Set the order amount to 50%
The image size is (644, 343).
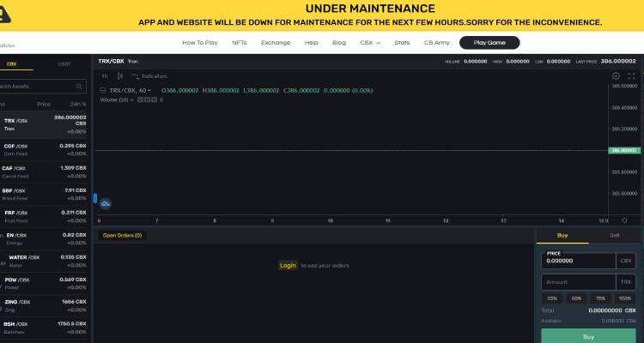[577, 298]
